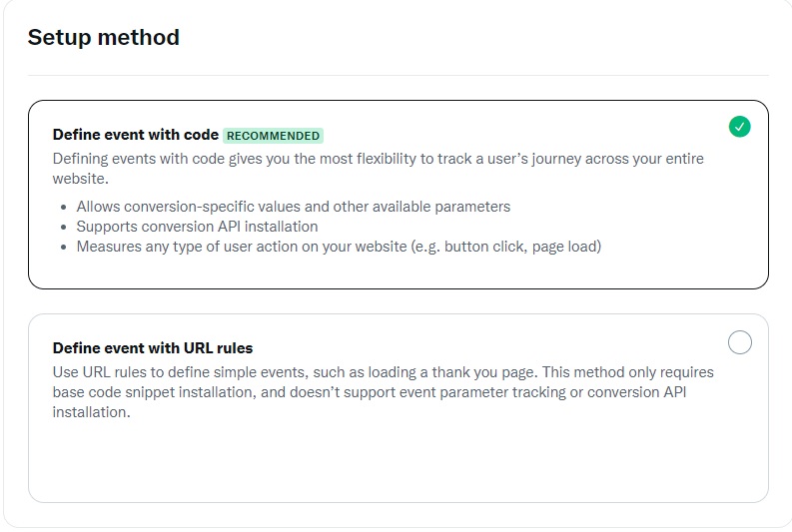Click the 'Setup method' heading

click(x=104, y=37)
